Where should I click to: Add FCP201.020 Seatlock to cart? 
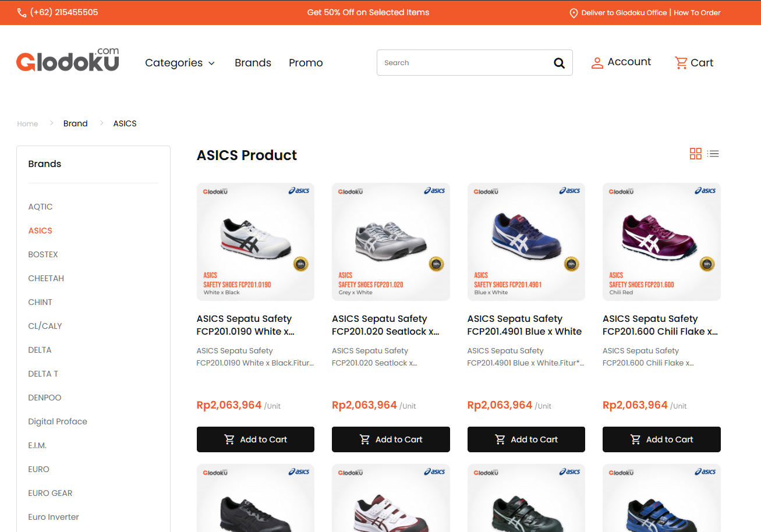[x=391, y=439]
